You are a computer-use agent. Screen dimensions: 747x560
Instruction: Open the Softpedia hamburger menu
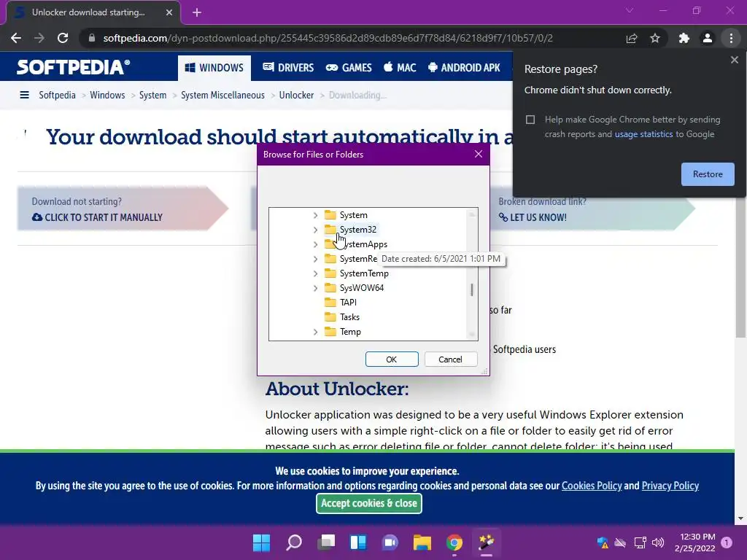coord(24,95)
